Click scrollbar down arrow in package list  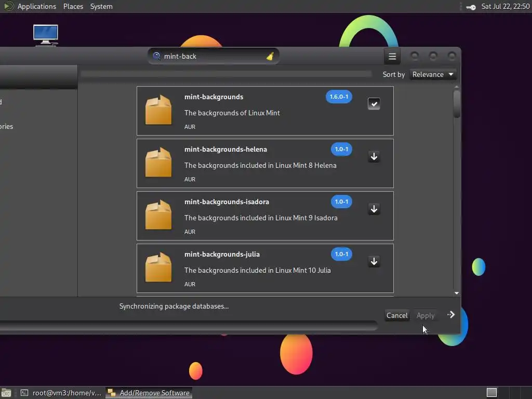point(457,293)
